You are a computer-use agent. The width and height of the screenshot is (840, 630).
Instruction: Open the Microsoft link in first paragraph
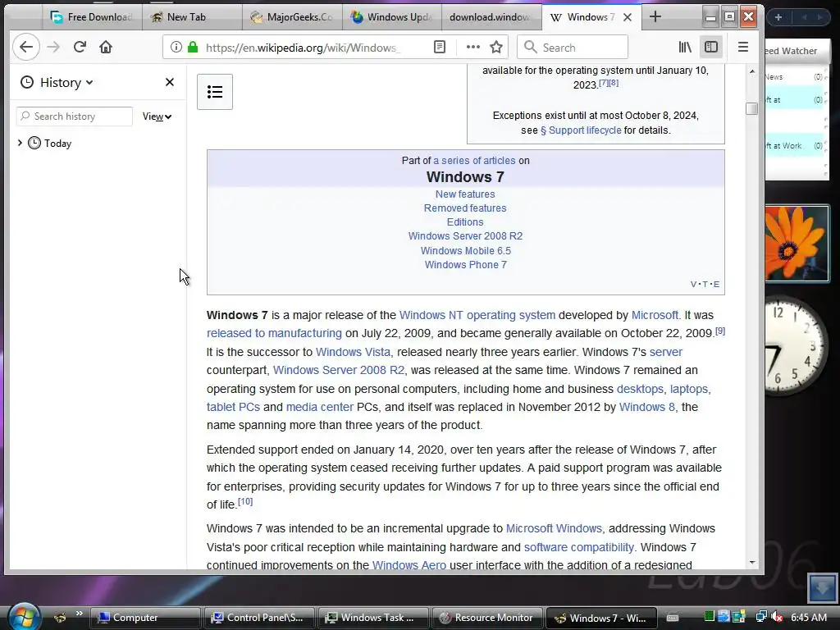click(x=655, y=315)
